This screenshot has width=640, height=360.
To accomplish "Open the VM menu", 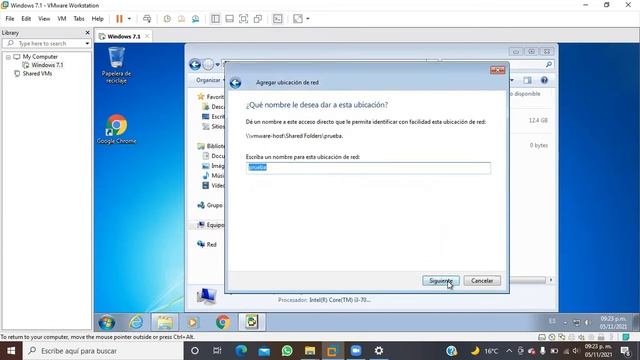I will click(x=62, y=19).
